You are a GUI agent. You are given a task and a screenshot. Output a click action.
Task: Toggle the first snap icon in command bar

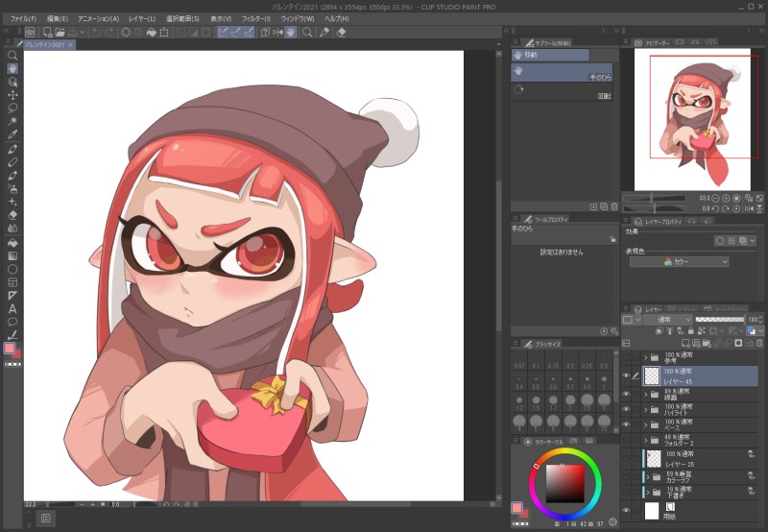(x=224, y=33)
